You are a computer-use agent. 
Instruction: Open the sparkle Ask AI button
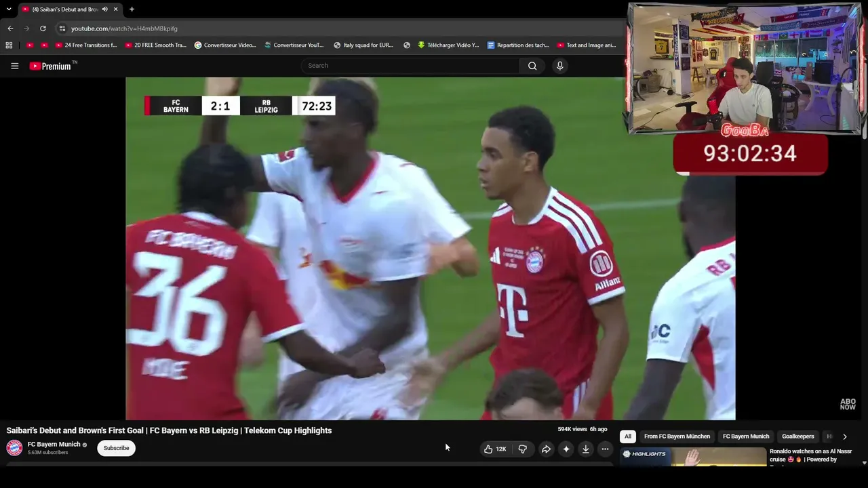tap(566, 449)
